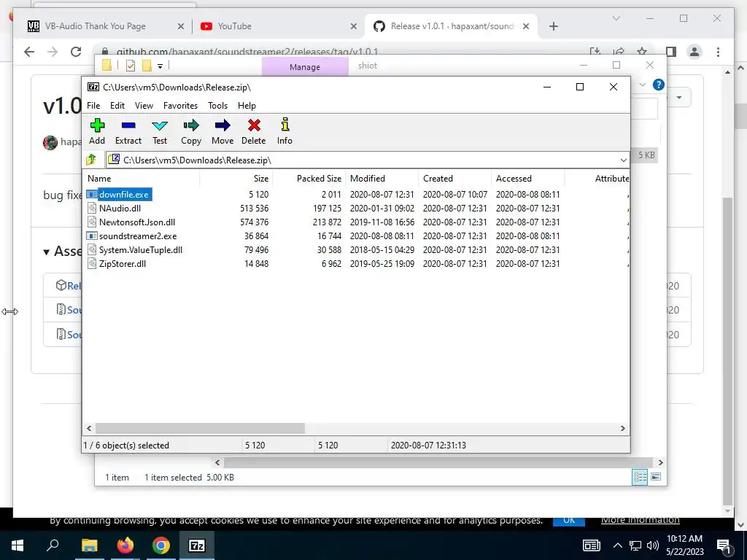
Task: Open Chrome tab search dropdown
Action: pos(616,18)
